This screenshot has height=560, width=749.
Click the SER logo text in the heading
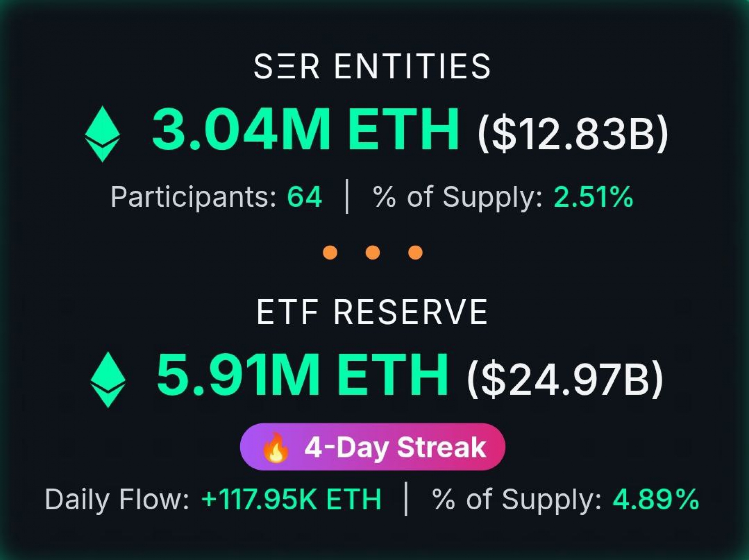(287, 67)
